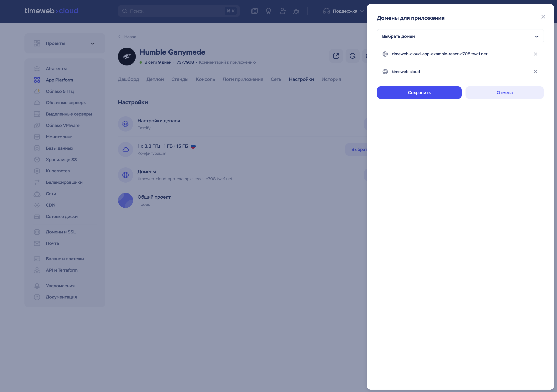Switch to the Деплой tab
Image resolution: width=557 pixels, height=392 pixels.
click(155, 79)
